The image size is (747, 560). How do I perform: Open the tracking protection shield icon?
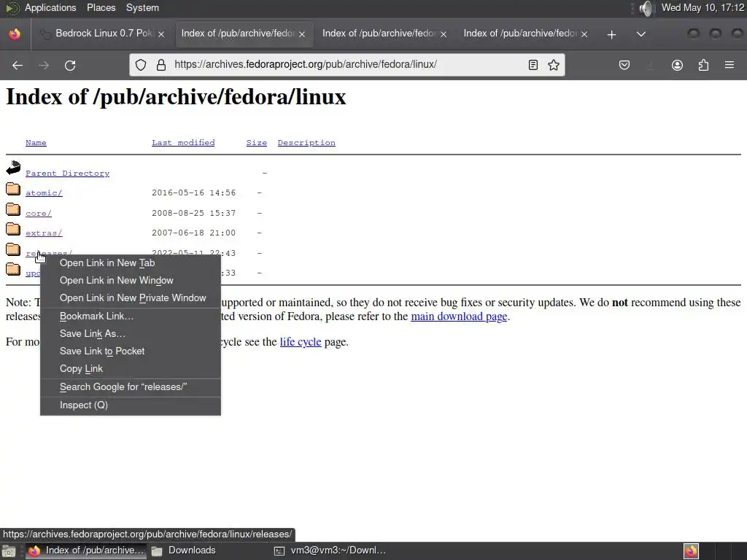tap(141, 65)
